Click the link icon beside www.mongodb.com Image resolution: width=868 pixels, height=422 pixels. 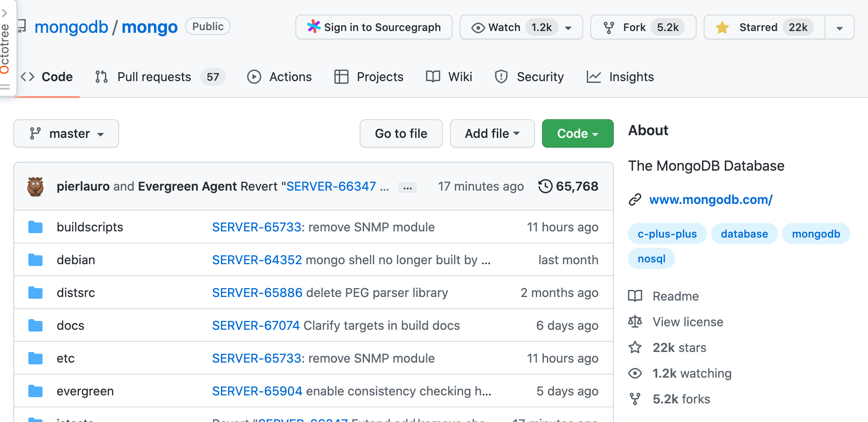(x=635, y=200)
